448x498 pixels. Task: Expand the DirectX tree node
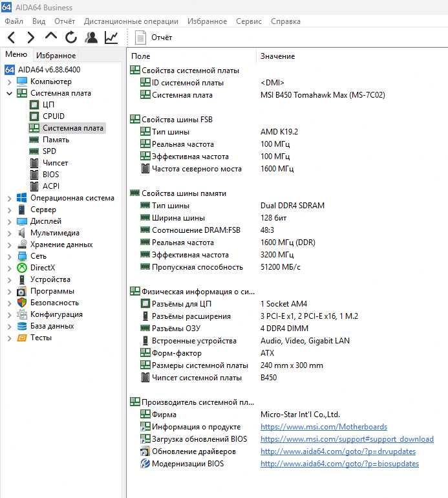click(9, 268)
